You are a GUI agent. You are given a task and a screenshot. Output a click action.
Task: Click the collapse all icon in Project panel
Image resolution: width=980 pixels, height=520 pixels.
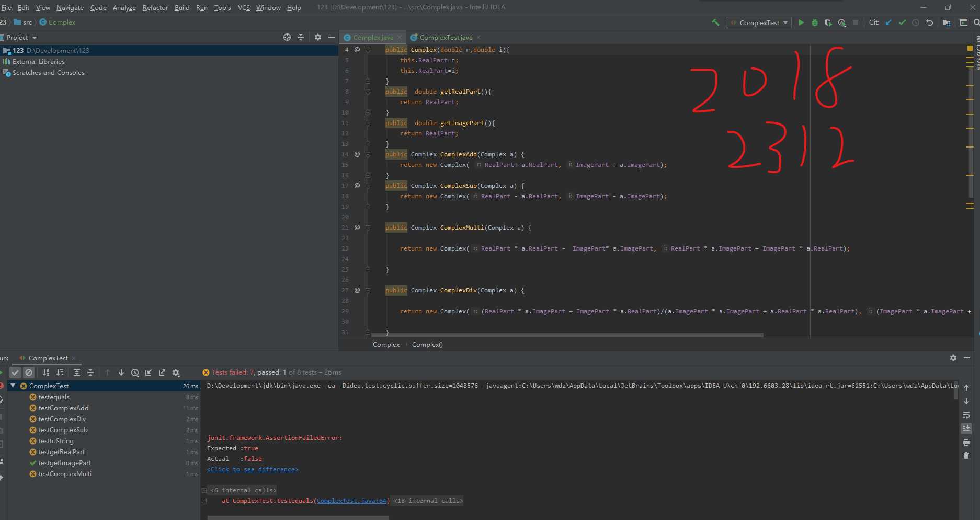(x=301, y=37)
